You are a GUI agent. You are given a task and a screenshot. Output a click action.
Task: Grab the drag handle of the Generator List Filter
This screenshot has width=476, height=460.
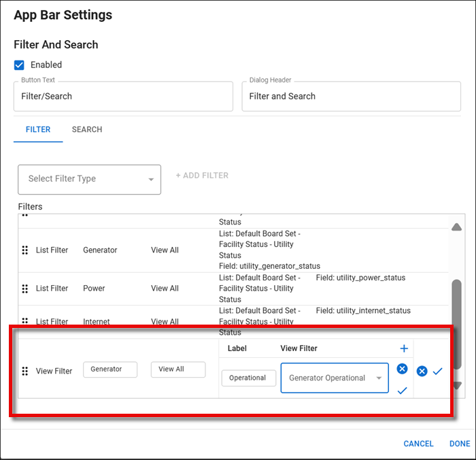[25, 250]
